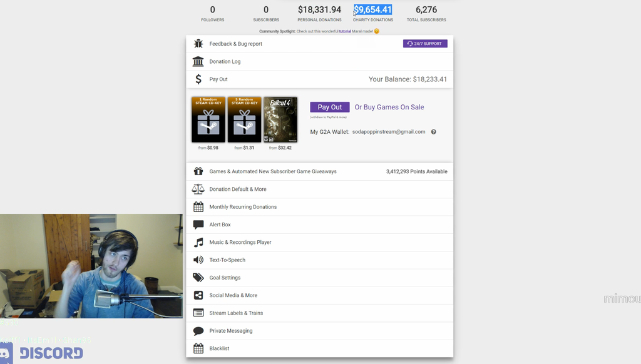Click the dollar sign Pay Out icon
Viewport: 641px width, 364px height.
198,79
